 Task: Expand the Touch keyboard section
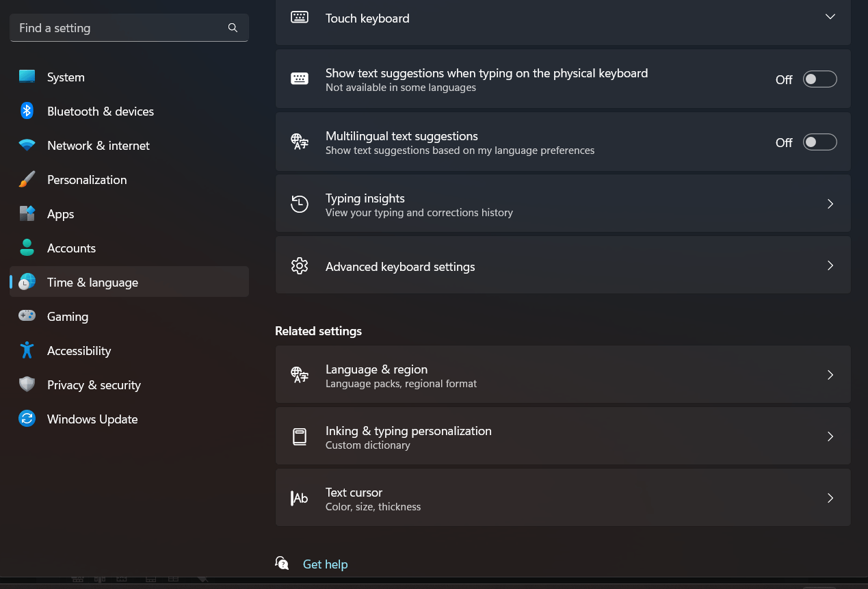click(x=830, y=17)
